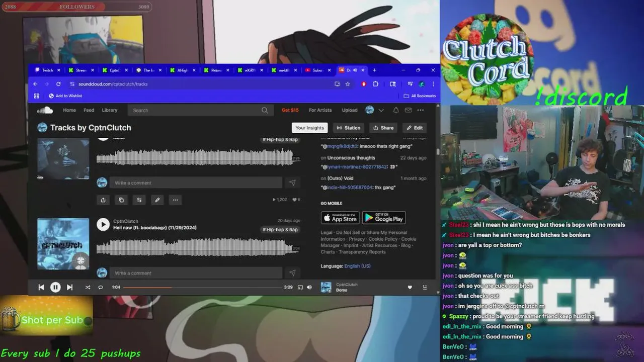Open the messages envelope icon
The width and height of the screenshot is (644, 362).
[408, 110]
